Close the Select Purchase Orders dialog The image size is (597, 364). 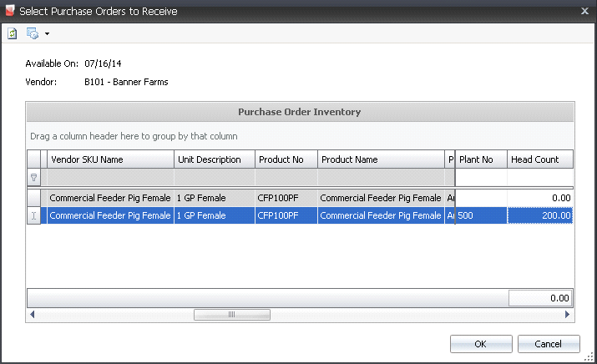click(584, 10)
